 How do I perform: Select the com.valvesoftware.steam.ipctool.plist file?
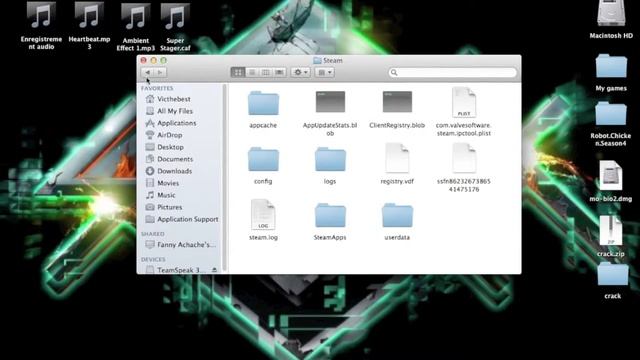click(x=464, y=102)
